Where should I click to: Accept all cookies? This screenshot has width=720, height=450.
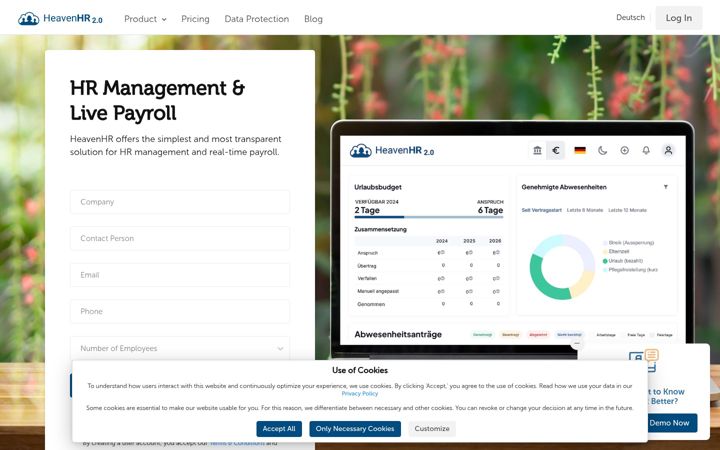279,429
